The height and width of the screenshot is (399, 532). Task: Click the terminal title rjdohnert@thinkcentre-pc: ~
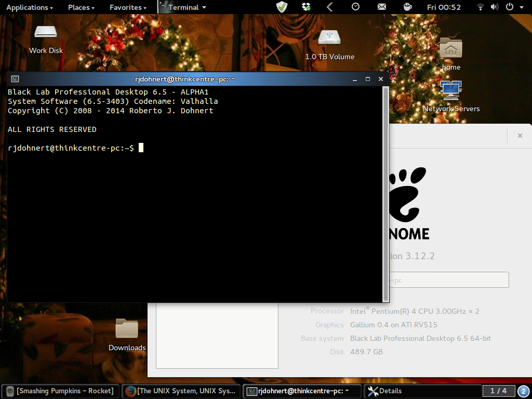[184, 79]
